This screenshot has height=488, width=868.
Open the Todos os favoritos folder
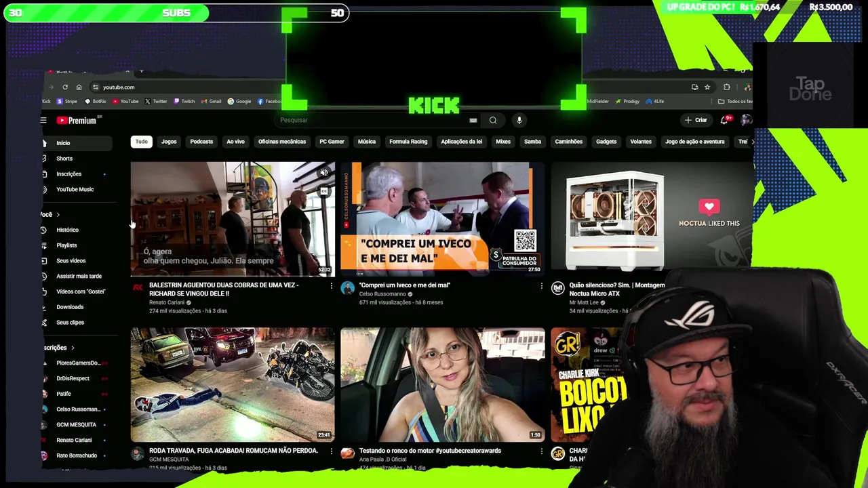click(735, 101)
